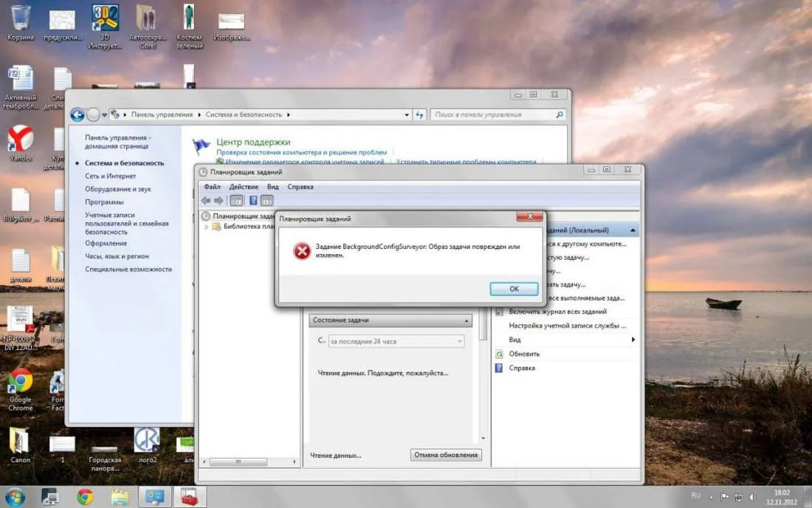
Task: Click the Canon folder on desktop
Action: (x=20, y=444)
